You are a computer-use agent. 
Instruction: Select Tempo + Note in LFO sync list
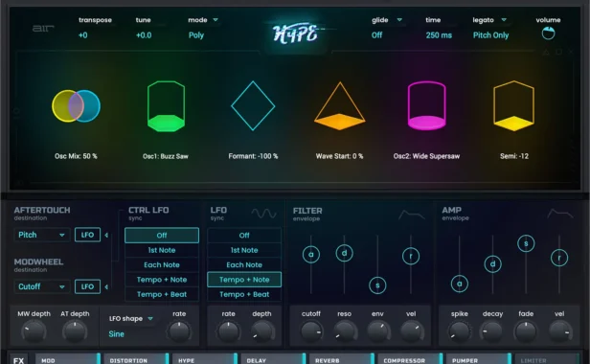[244, 280]
